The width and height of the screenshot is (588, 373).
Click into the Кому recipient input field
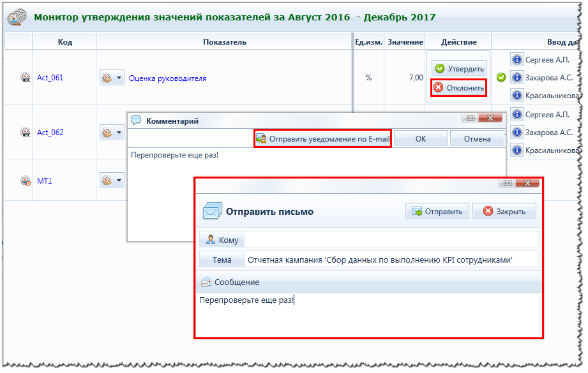[x=391, y=240]
